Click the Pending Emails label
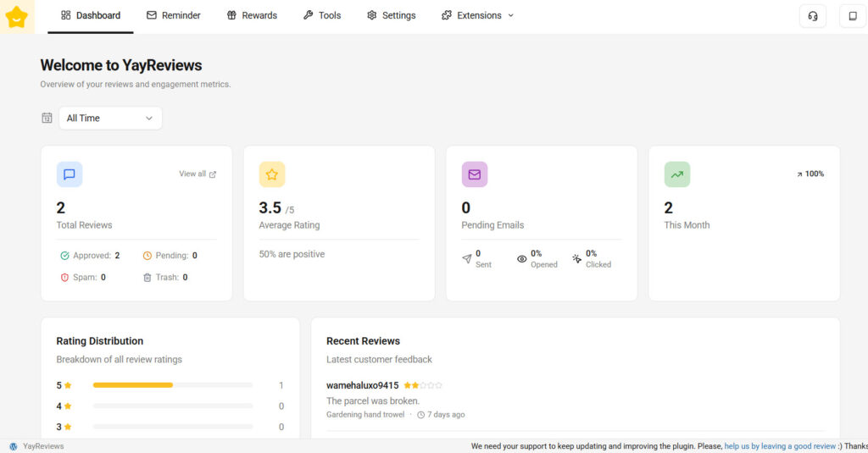This screenshot has width=868, height=453. (492, 225)
